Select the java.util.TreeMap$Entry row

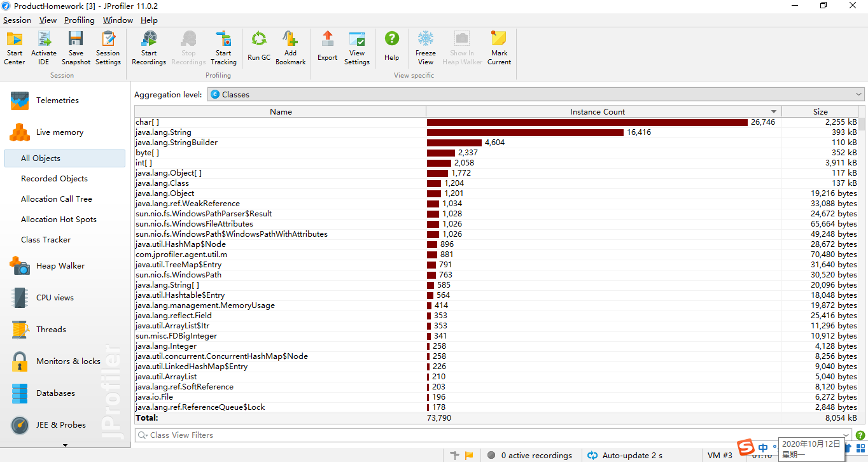496,265
